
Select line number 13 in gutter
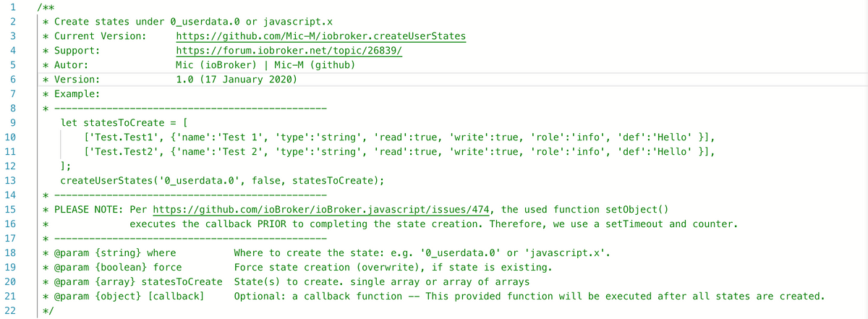click(x=10, y=181)
